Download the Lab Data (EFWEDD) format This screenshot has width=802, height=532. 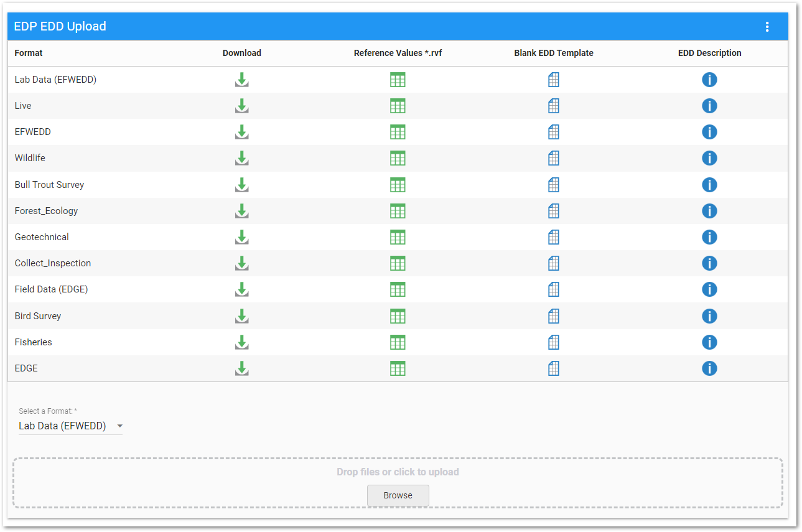coord(242,80)
